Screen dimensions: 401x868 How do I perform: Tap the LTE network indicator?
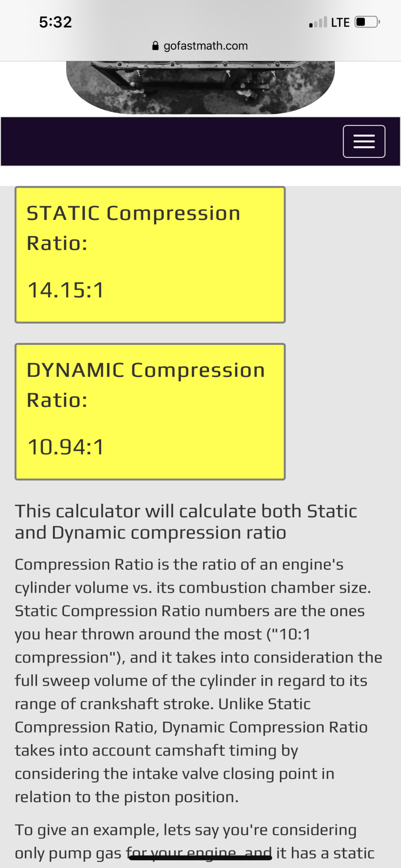[x=340, y=22]
